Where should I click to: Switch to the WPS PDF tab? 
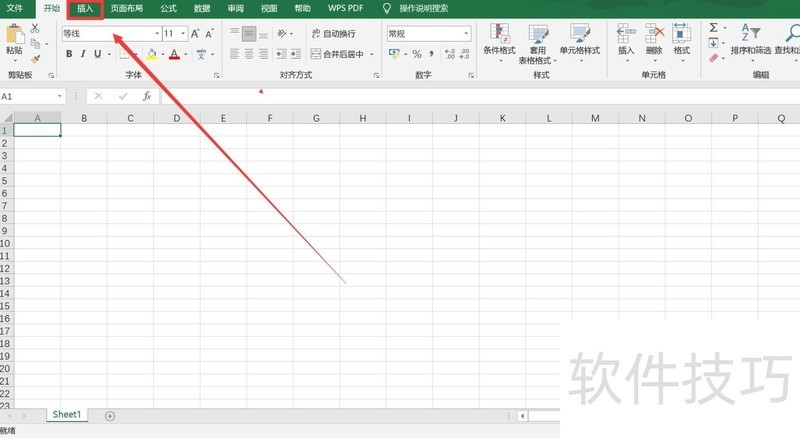coord(345,8)
